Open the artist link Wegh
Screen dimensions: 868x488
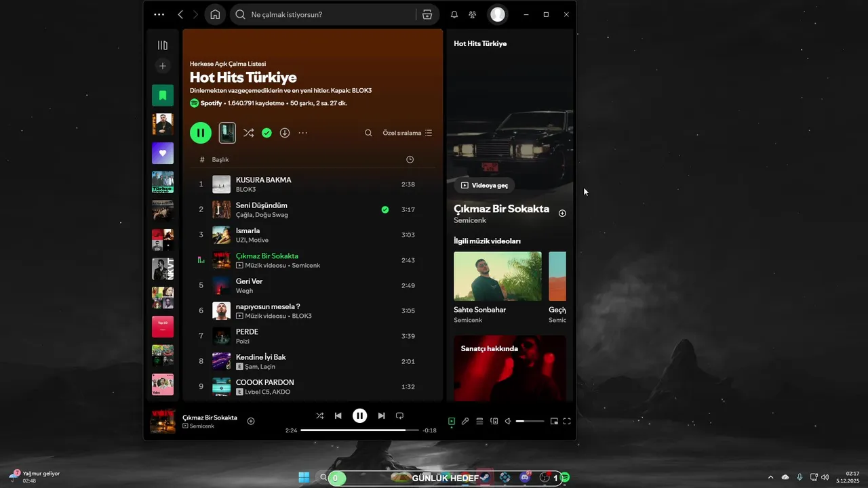(x=244, y=291)
